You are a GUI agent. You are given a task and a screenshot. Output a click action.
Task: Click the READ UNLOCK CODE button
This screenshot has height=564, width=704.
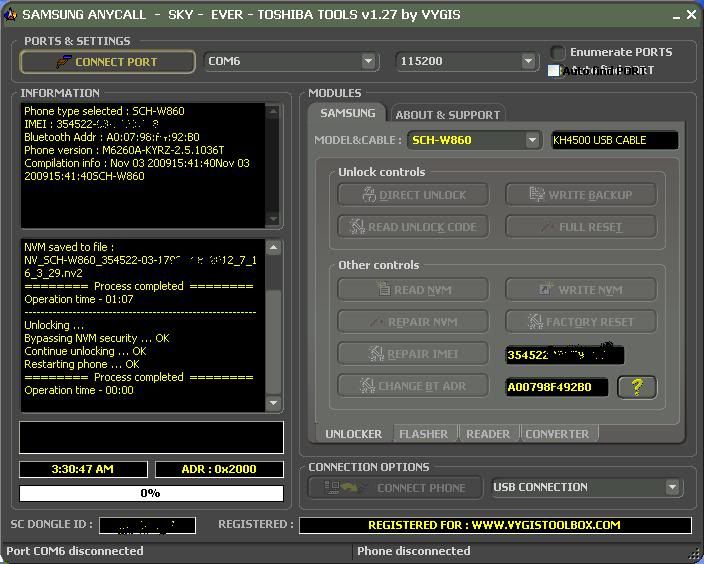point(413,227)
